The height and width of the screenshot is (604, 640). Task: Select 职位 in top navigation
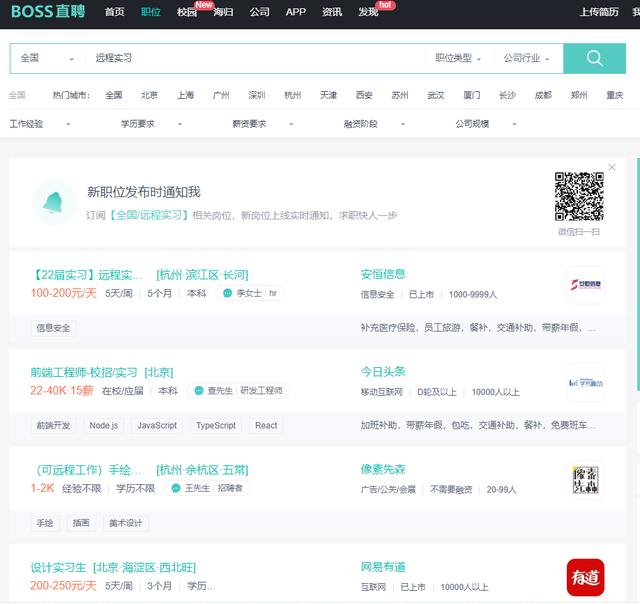pyautogui.click(x=151, y=12)
